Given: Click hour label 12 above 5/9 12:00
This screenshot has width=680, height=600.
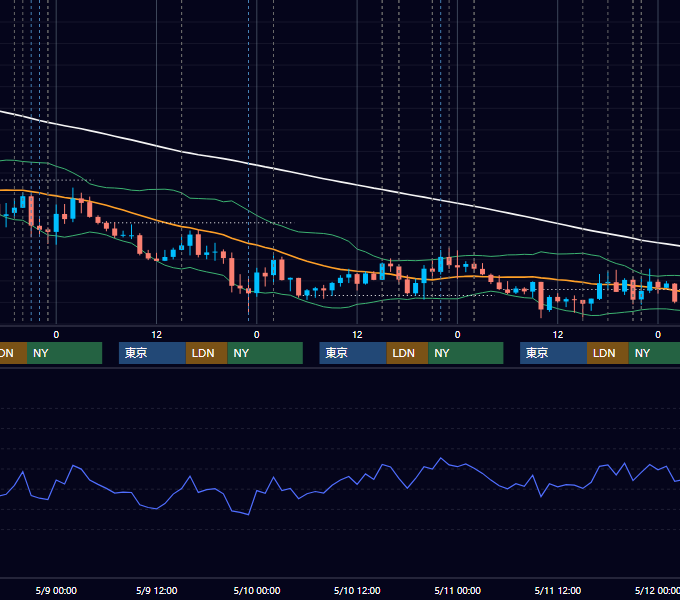Looking at the screenshot, I should (157, 335).
